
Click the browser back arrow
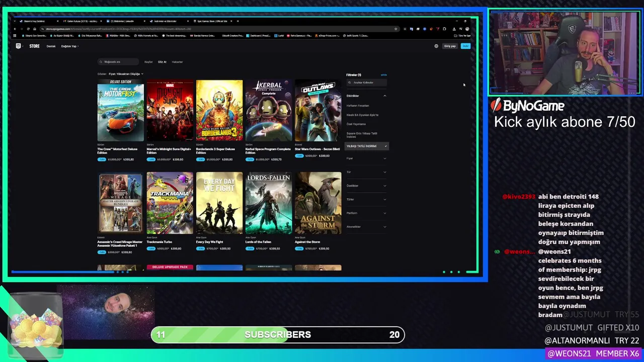tap(15, 29)
